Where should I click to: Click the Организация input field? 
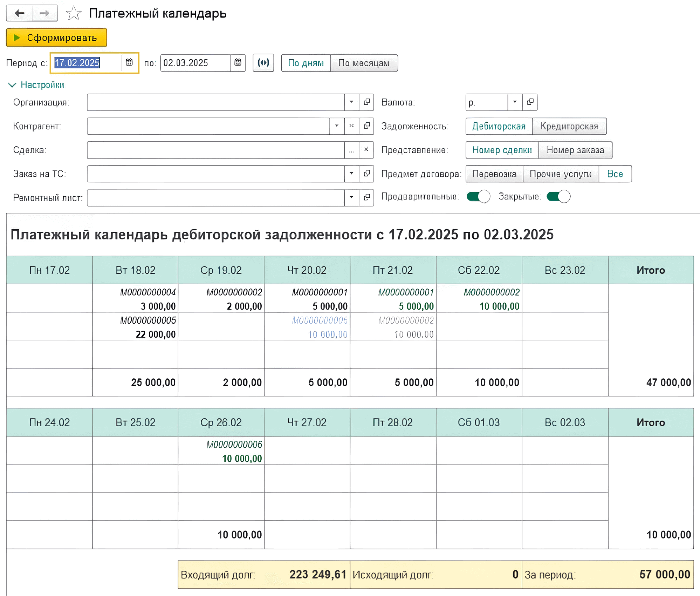tap(216, 102)
